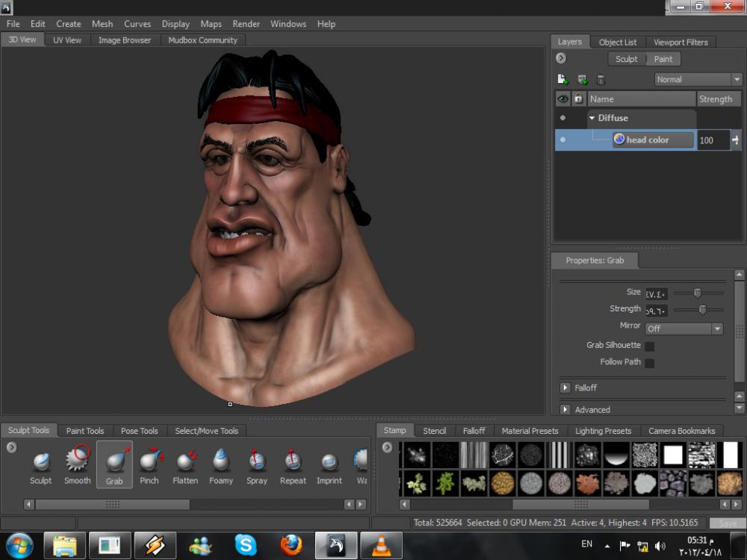Image resolution: width=747 pixels, height=560 pixels.
Task: Tick the Follow Path checkbox
Action: pyautogui.click(x=649, y=363)
